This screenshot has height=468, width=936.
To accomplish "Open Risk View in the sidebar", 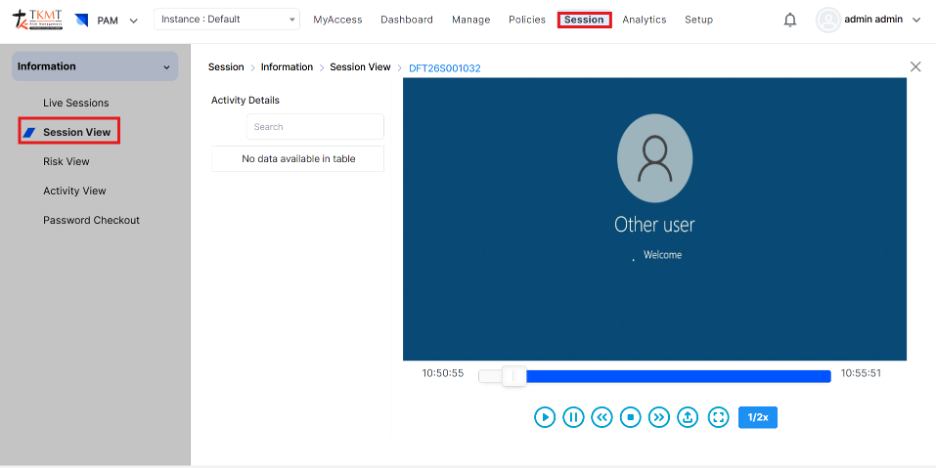I will click(x=66, y=161).
